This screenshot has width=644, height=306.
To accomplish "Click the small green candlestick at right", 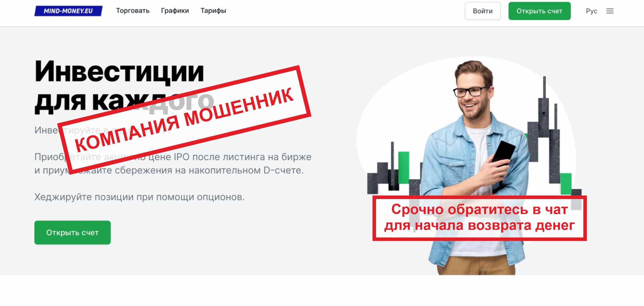I will [566, 184].
